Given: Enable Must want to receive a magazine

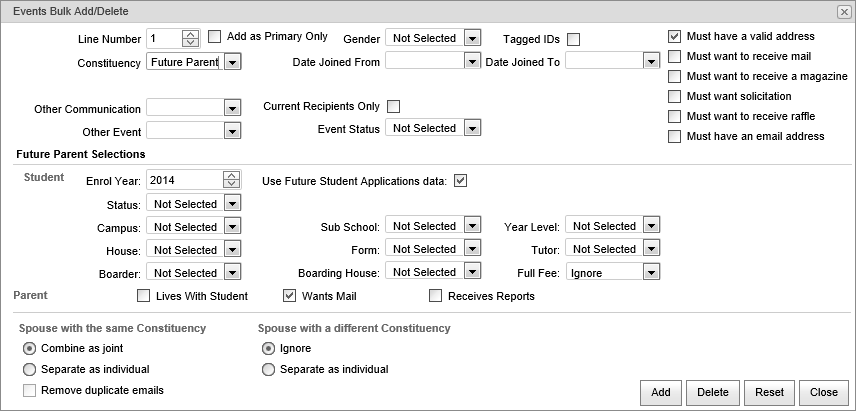Looking at the screenshot, I should tap(675, 76).
